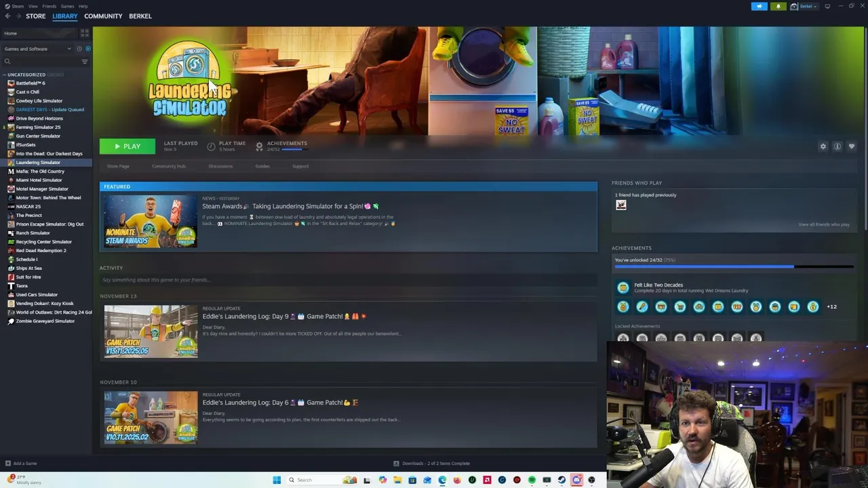Screen dimensions: 868x488
Task: Open the Guides link
Action: pyautogui.click(x=262, y=166)
